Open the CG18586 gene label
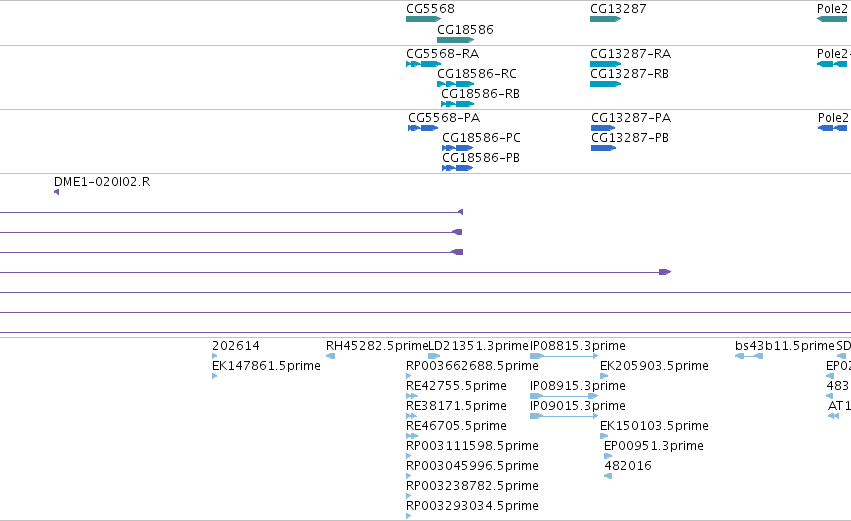 click(x=465, y=29)
